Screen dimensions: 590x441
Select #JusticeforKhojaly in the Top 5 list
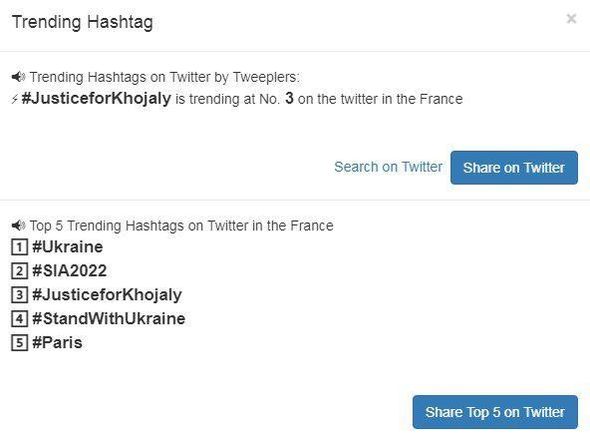point(107,295)
